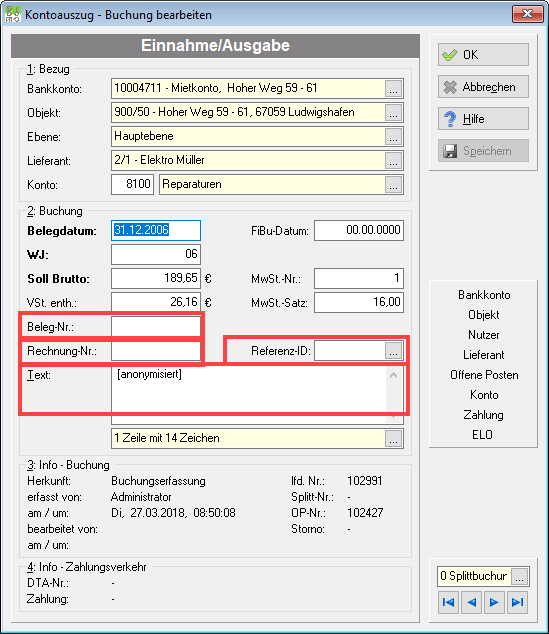Click the Abbrechen cancel button

pos(483,87)
